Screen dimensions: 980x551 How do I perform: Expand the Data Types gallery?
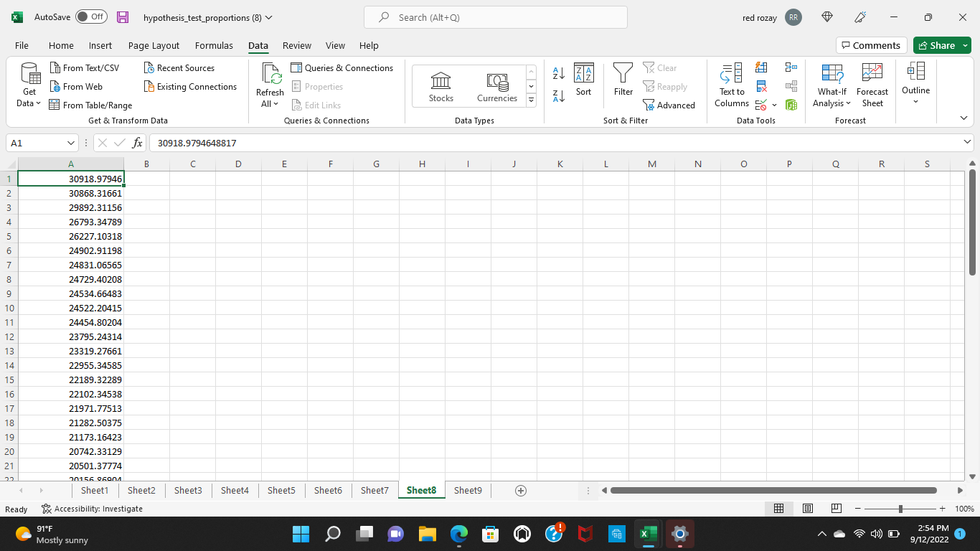coord(531,100)
